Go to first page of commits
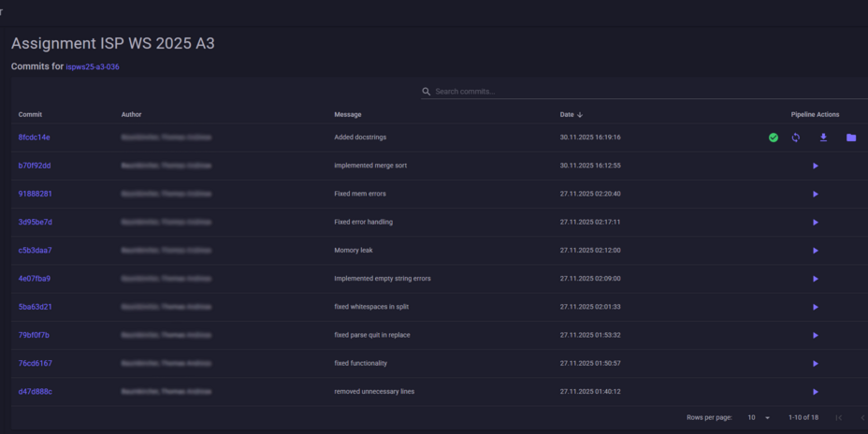The height and width of the screenshot is (434, 868). [838, 417]
